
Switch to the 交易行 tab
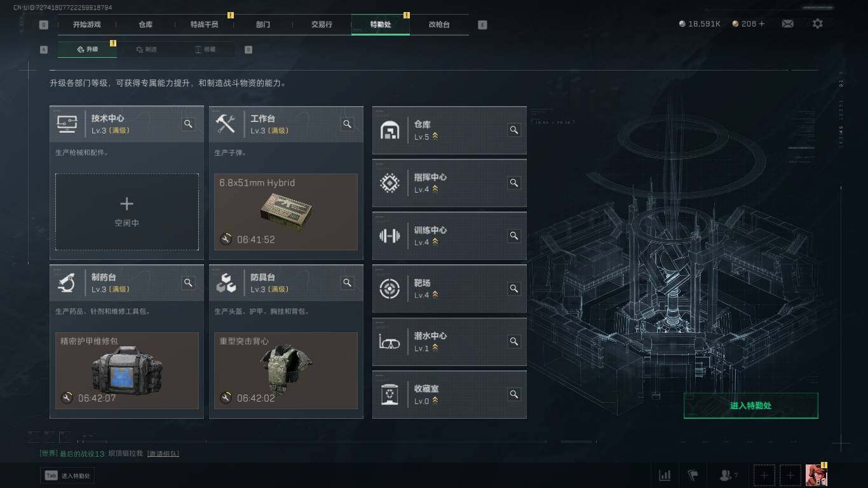tap(322, 24)
